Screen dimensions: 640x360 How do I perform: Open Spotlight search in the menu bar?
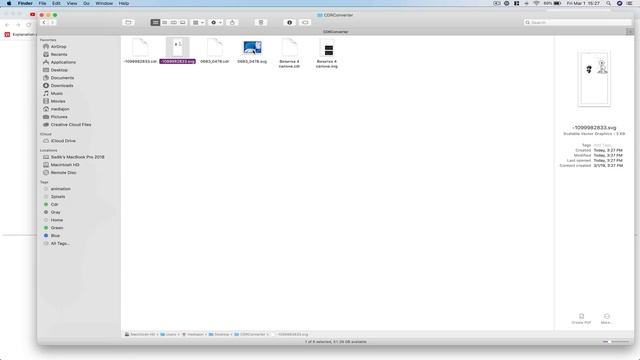coord(609,3)
